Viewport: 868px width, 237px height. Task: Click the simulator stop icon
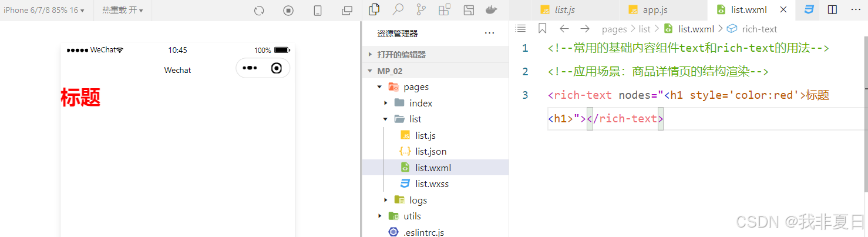click(288, 11)
